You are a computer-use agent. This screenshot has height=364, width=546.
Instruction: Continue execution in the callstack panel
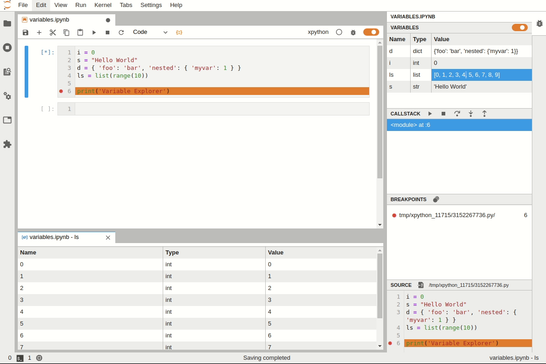click(x=430, y=114)
